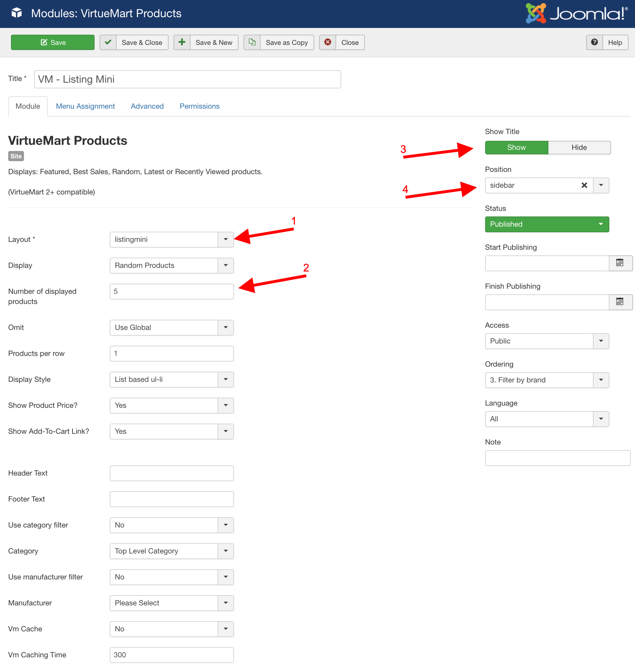Click the Start Publishing date field
Screen dimensions: 635x672
[547, 263]
